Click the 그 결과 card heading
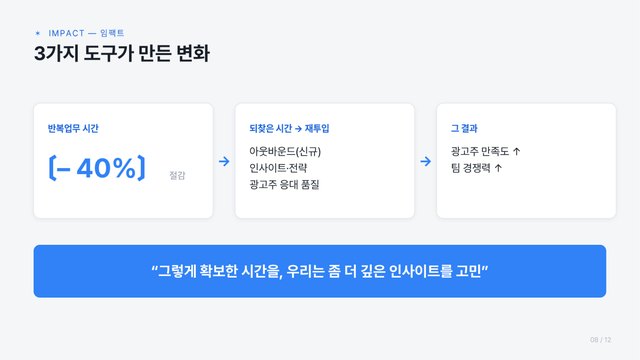Image resolution: width=640 pixels, height=360 pixels. pyautogui.click(x=464, y=128)
